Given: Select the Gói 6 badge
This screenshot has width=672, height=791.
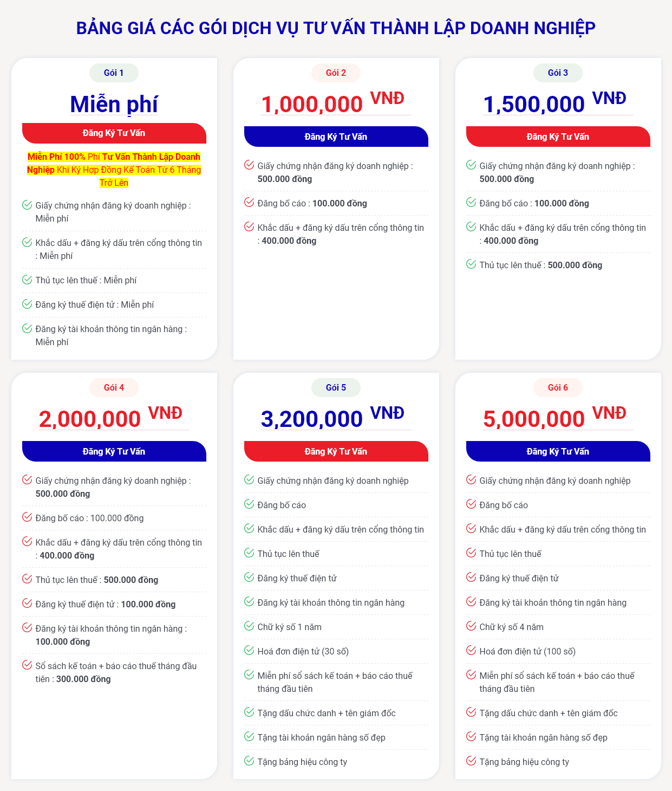Looking at the screenshot, I should pyautogui.click(x=558, y=387).
